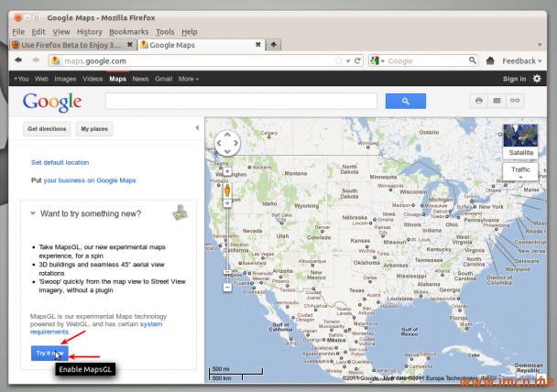Image resolution: width=557 pixels, height=392 pixels.
Task: Click the map zoom slider handle
Action: [227, 272]
